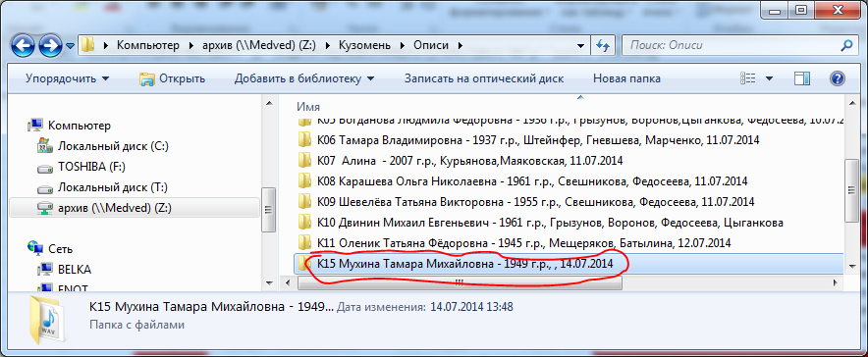Click the BELKA computer icon
The height and width of the screenshot is (357, 868).
coord(44,269)
